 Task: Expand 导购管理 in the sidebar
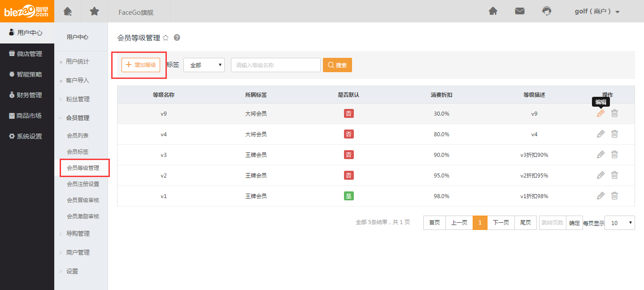click(78, 234)
